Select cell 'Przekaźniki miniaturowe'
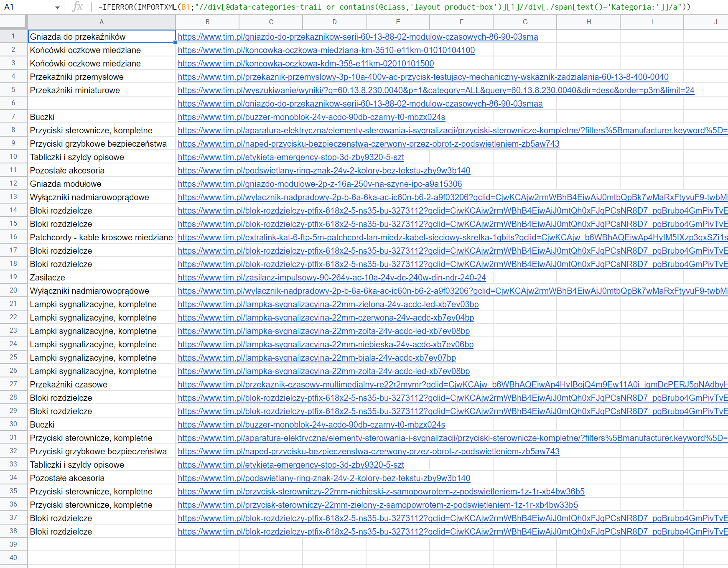 pos(102,90)
